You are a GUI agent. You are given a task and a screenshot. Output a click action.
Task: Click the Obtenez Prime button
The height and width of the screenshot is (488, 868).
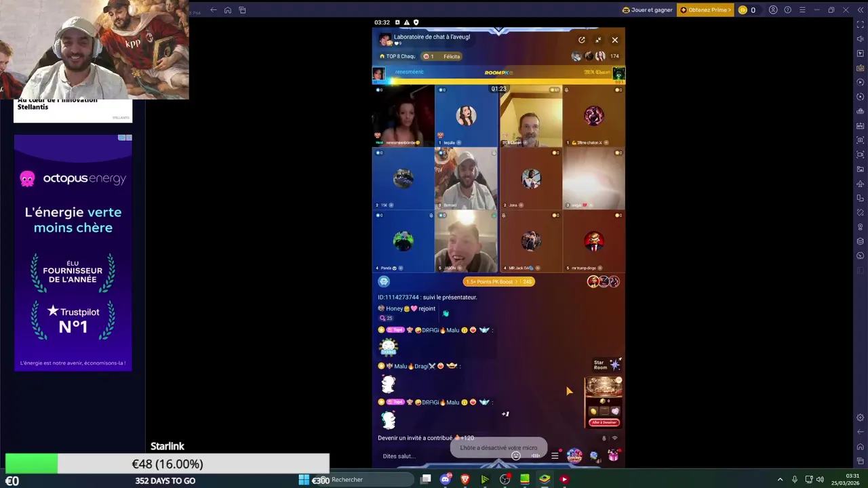[706, 10]
